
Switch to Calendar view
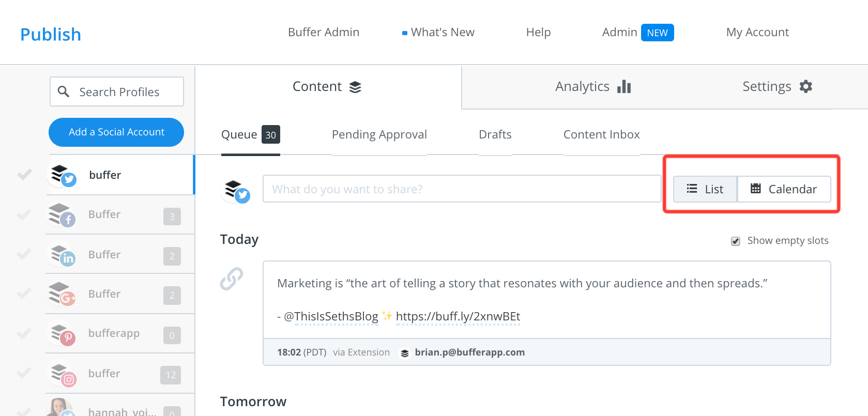click(784, 189)
